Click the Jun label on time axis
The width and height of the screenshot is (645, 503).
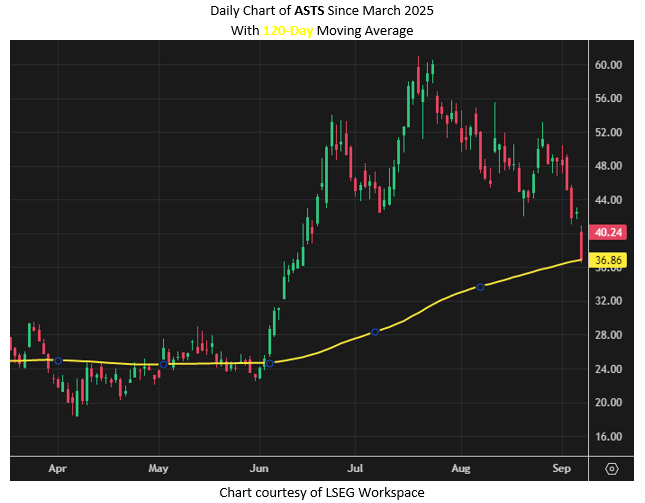[259, 468]
